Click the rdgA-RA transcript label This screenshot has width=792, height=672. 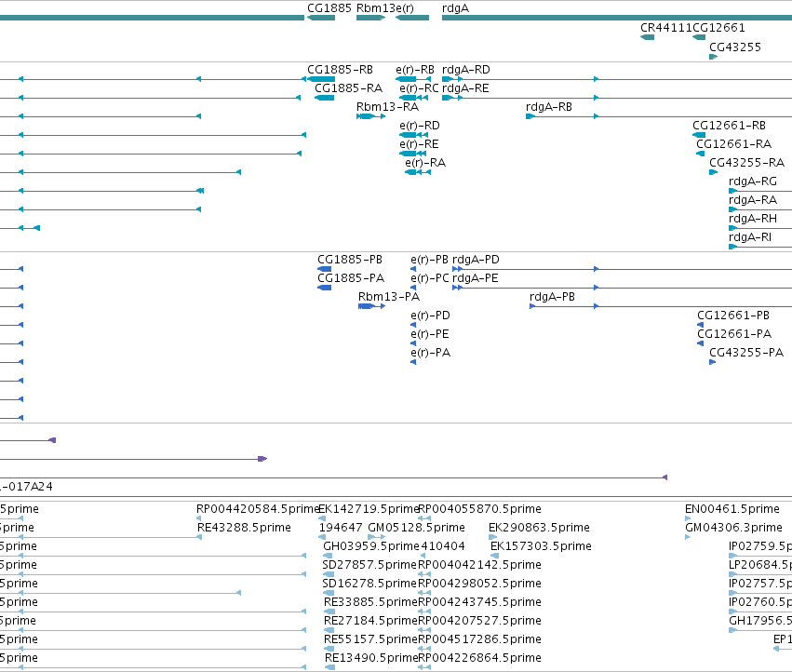click(x=753, y=200)
